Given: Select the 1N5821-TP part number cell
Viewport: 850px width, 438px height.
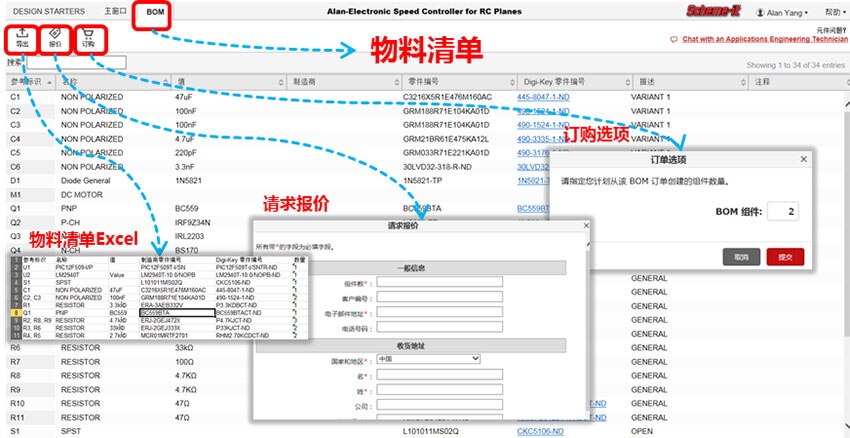Looking at the screenshot, I should [x=425, y=181].
